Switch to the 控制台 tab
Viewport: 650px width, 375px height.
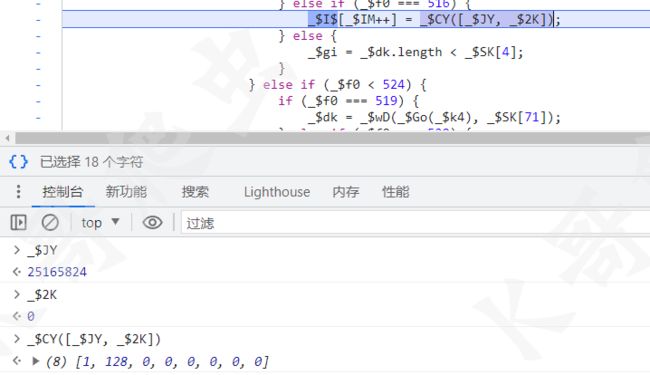(x=63, y=192)
